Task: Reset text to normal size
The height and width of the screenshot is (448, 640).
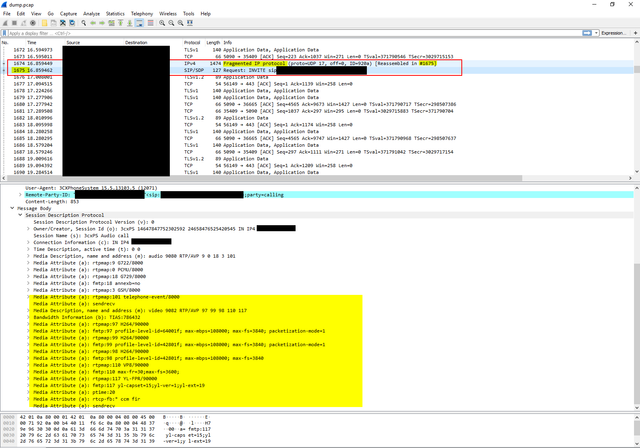Action: tap(181, 23)
